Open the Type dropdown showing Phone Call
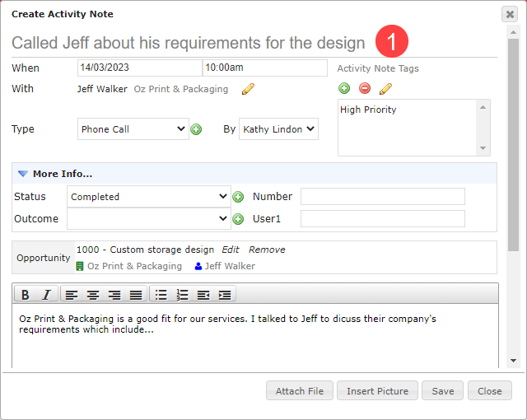 [x=133, y=129]
